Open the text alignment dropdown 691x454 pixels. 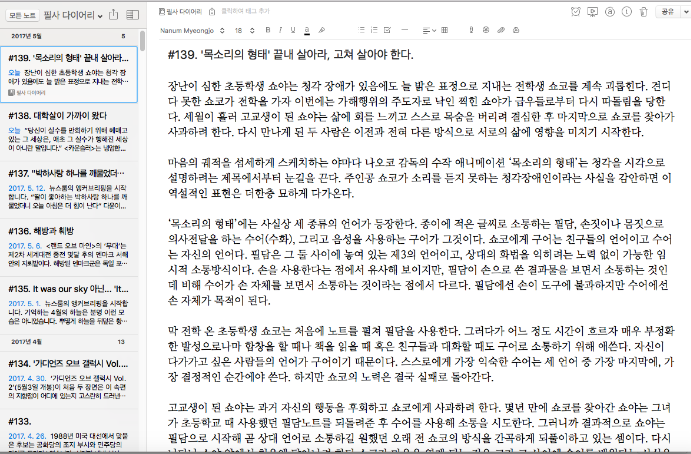[429, 30]
